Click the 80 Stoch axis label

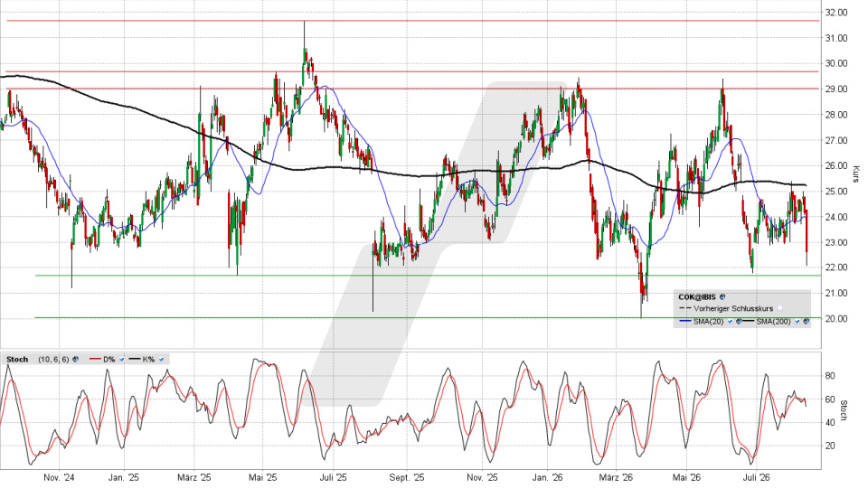830,376
